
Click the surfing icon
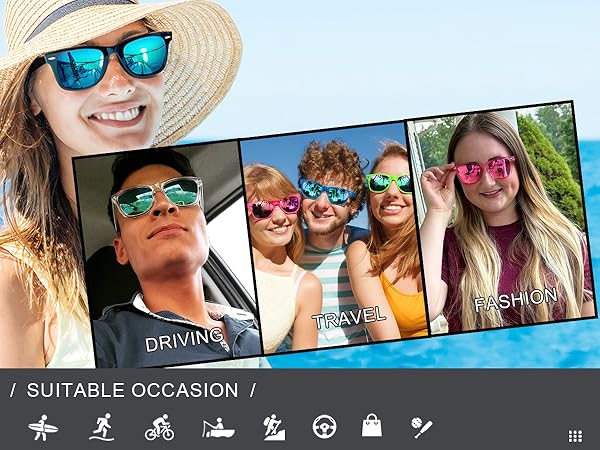coord(42,428)
